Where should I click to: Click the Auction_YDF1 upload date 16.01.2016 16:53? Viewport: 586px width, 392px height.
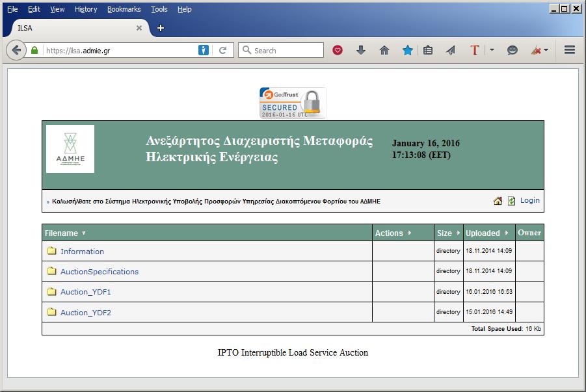coord(489,291)
